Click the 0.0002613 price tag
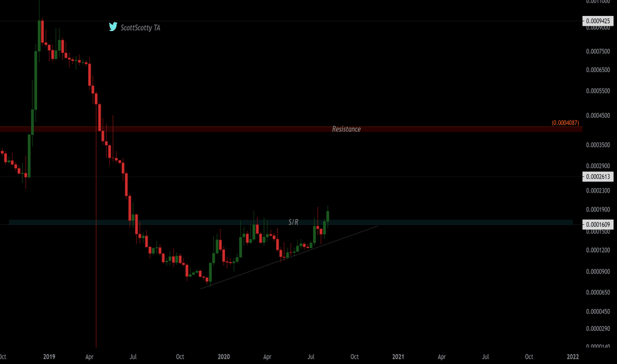Viewport: 617px width, 364px height. [598, 177]
